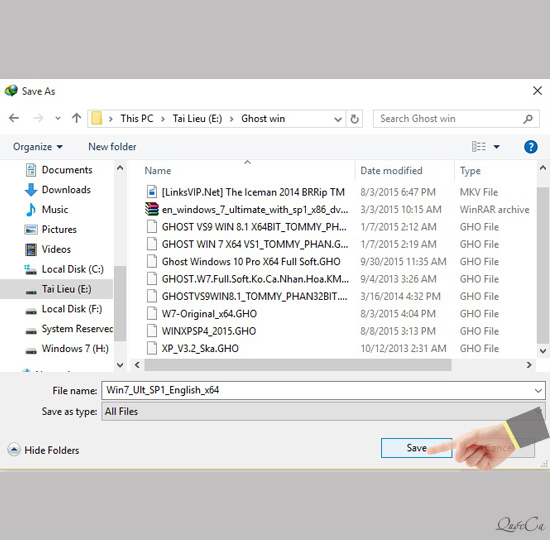Screen dimensions: 550x540
Task: Select Music in the navigation pane
Action: pos(55,209)
